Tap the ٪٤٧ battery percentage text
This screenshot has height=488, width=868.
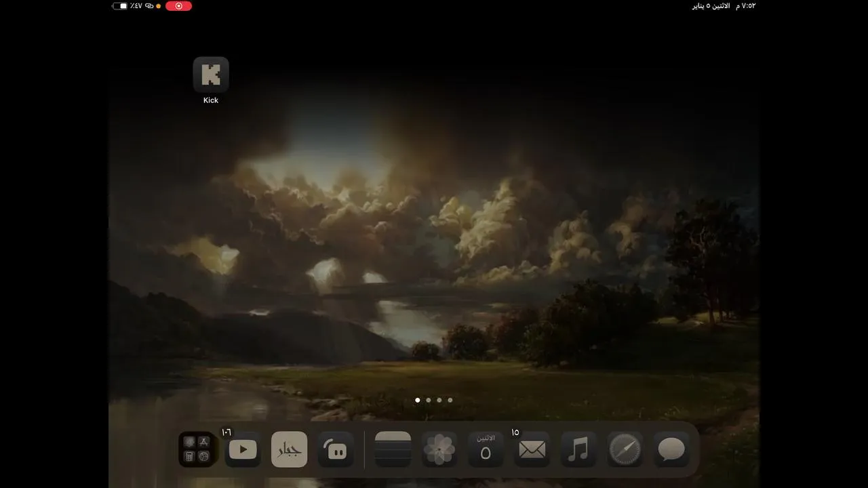(x=136, y=5)
